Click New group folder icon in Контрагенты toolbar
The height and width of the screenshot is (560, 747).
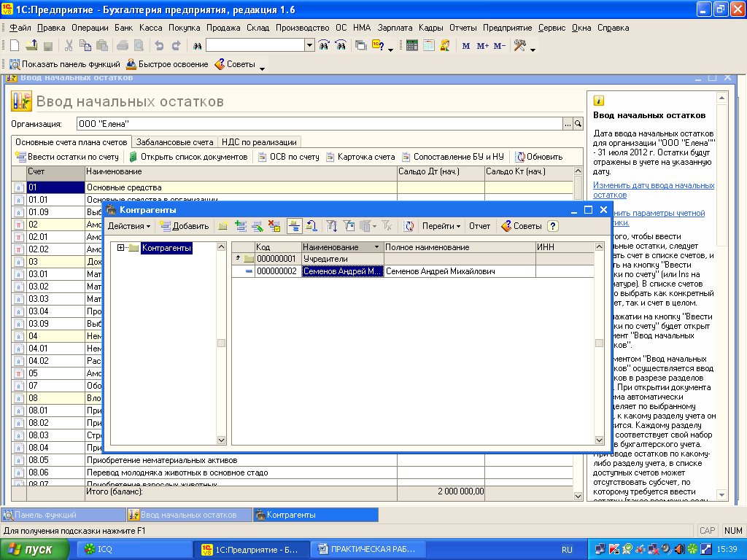click(x=223, y=226)
